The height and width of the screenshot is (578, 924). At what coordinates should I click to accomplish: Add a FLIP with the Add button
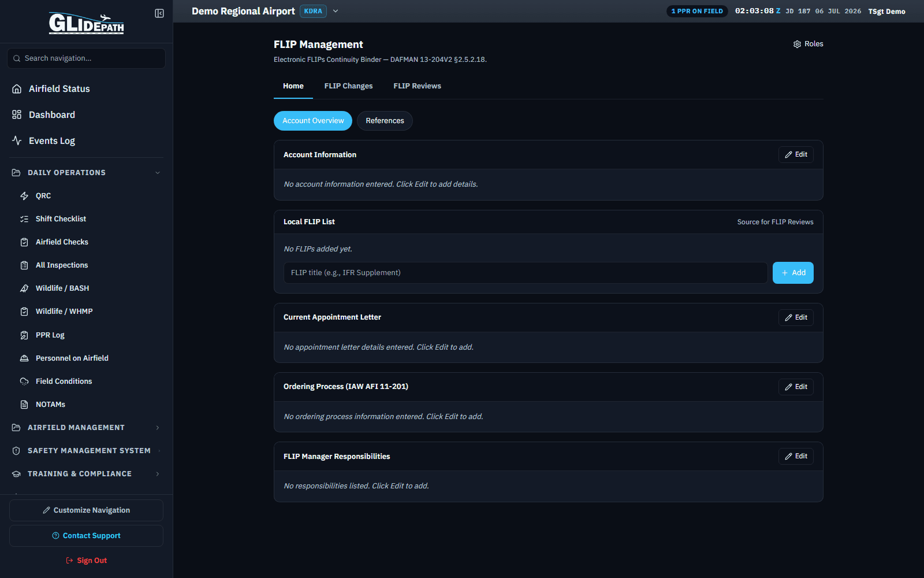tap(793, 273)
